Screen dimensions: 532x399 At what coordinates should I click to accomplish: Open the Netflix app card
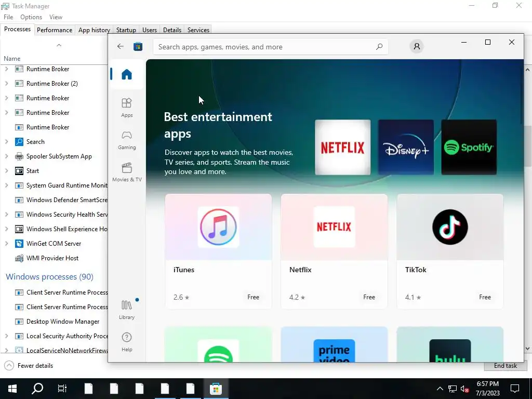click(334, 251)
